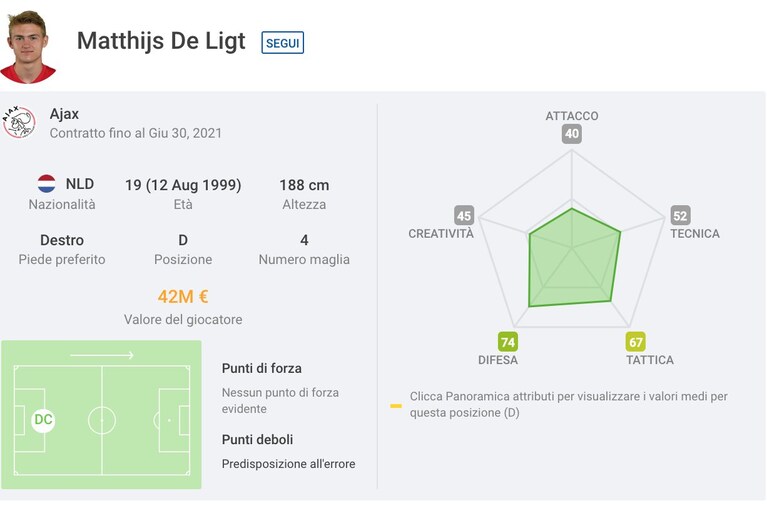The image size is (767, 518).
Task: Click the DC position marker on pitch
Action: pyautogui.click(x=43, y=420)
